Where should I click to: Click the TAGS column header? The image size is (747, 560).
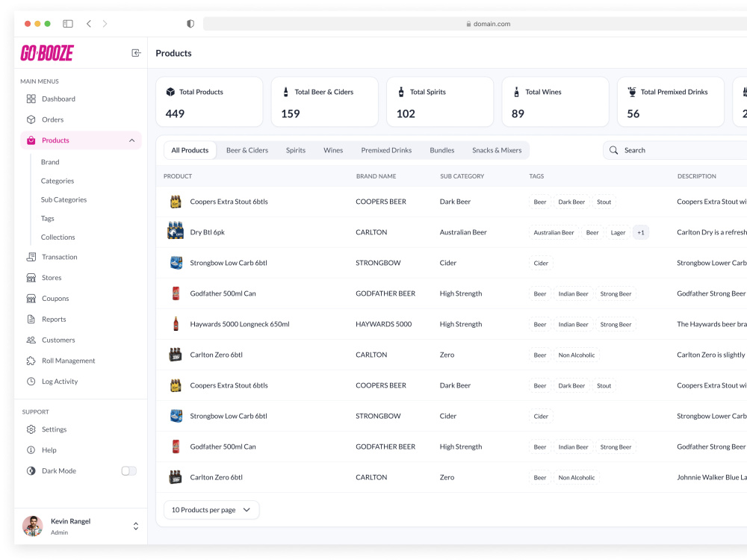[x=536, y=176]
